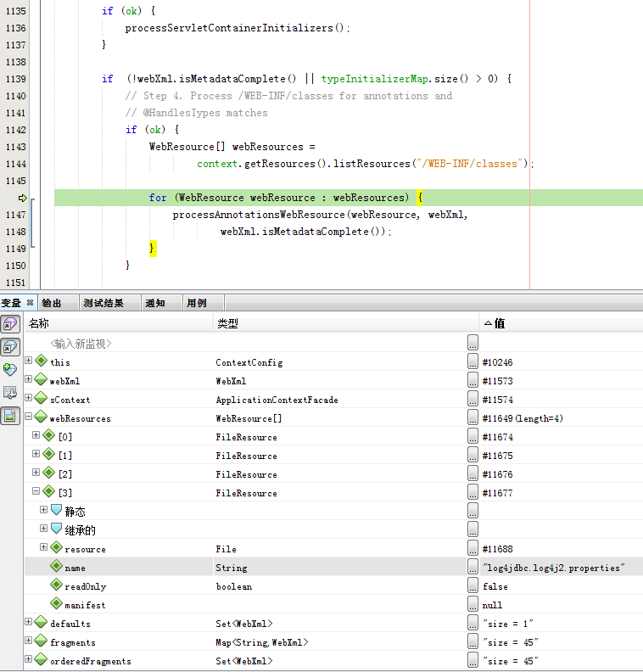
Task: Expand the 继承的 node
Action: point(43,528)
